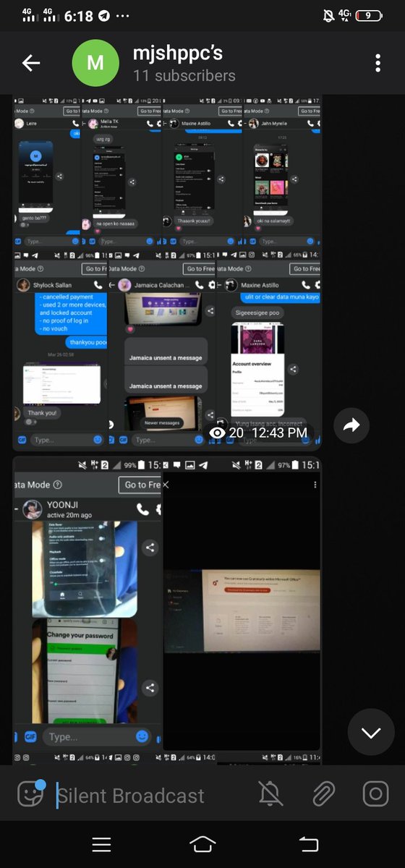Screen dimensions: 405x868
Task: Focus the Silent Broadcast message field
Action: point(152,796)
